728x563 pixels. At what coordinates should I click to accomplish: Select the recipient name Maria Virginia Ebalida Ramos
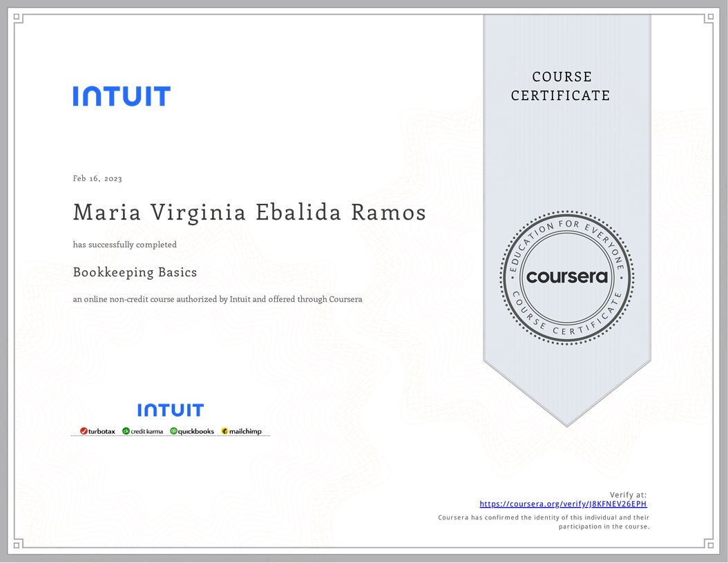pyautogui.click(x=249, y=212)
